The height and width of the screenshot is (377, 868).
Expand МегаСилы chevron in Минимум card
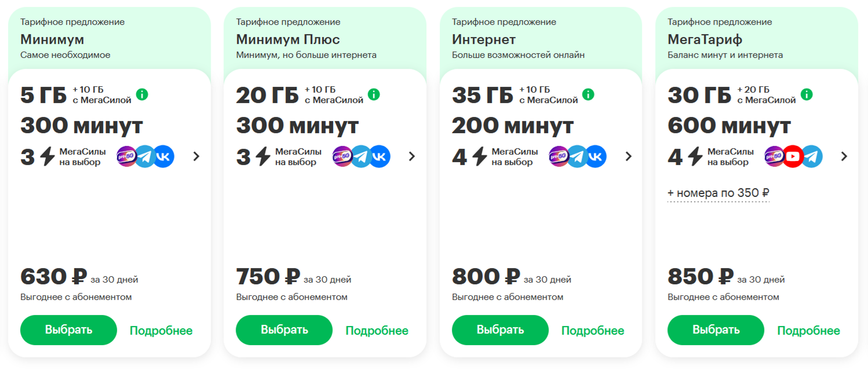tap(196, 156)
